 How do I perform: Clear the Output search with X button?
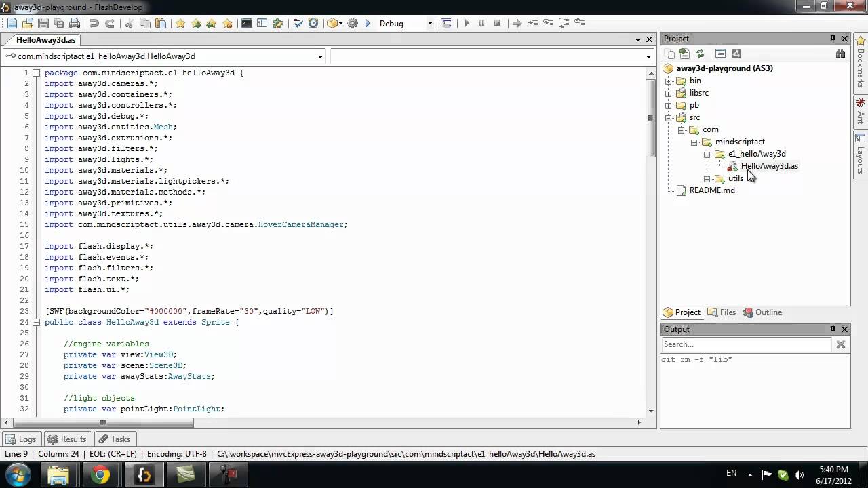tap(841, 344)
